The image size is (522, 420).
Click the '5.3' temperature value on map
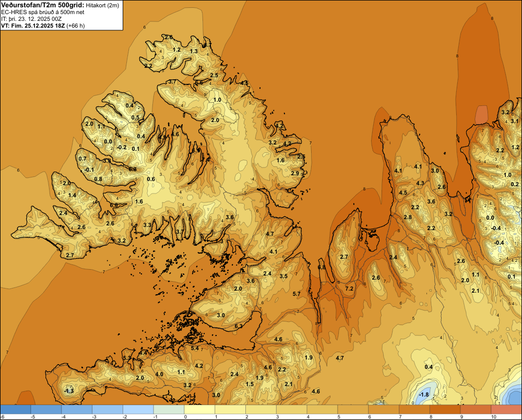[127, 358]
